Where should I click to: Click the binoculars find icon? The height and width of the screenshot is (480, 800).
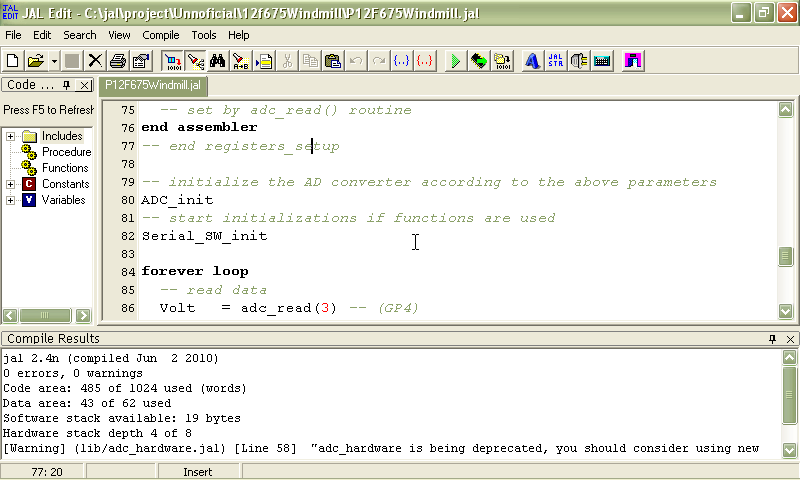218,61
